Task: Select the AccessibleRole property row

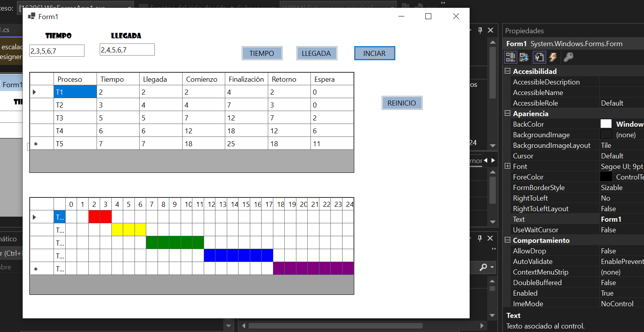Action: point(578,103)
